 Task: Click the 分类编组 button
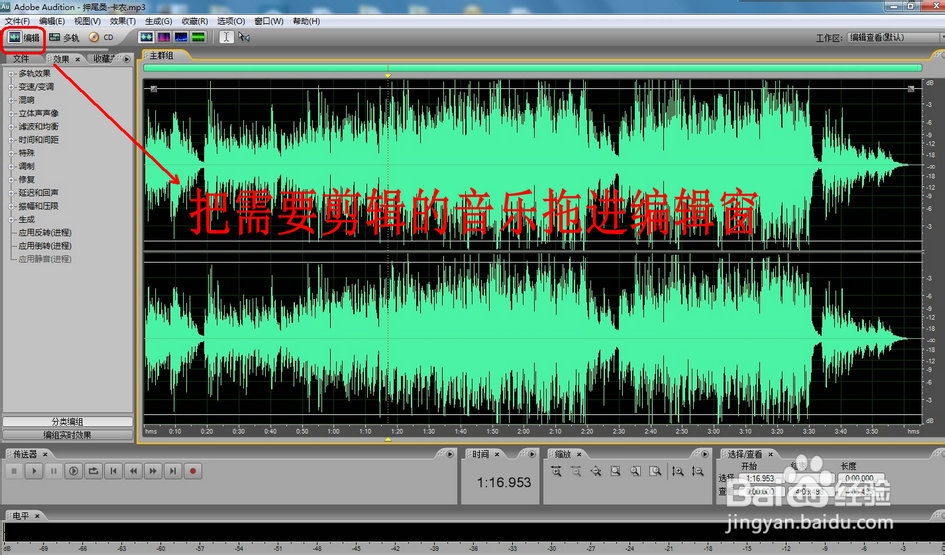68,422
